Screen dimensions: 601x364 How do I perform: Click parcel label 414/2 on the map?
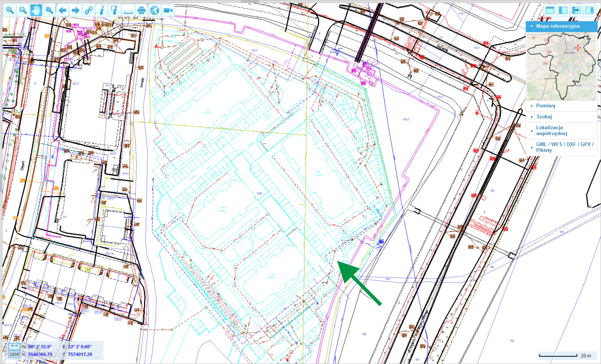[254, 50]
